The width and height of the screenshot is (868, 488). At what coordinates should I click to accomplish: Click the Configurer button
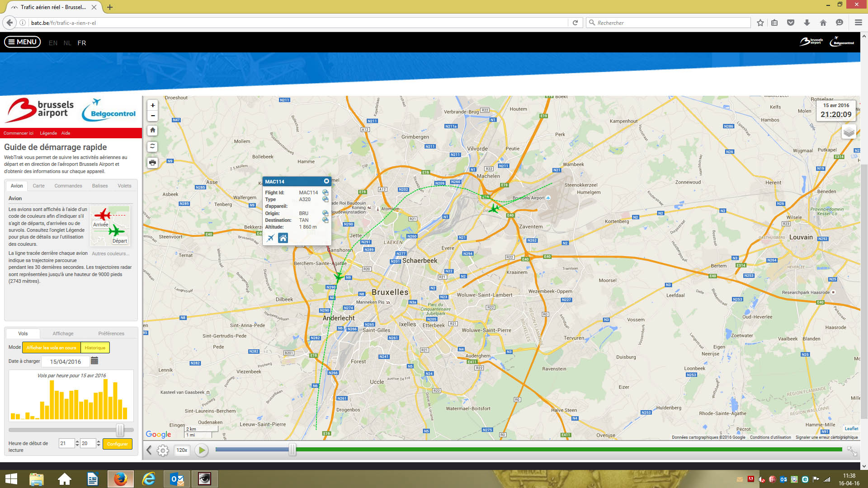tap(118, 444)
